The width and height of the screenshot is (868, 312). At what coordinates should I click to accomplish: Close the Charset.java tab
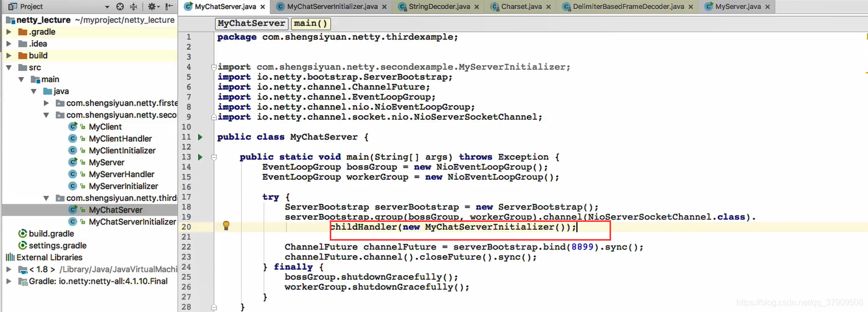(x=548, y=7)
